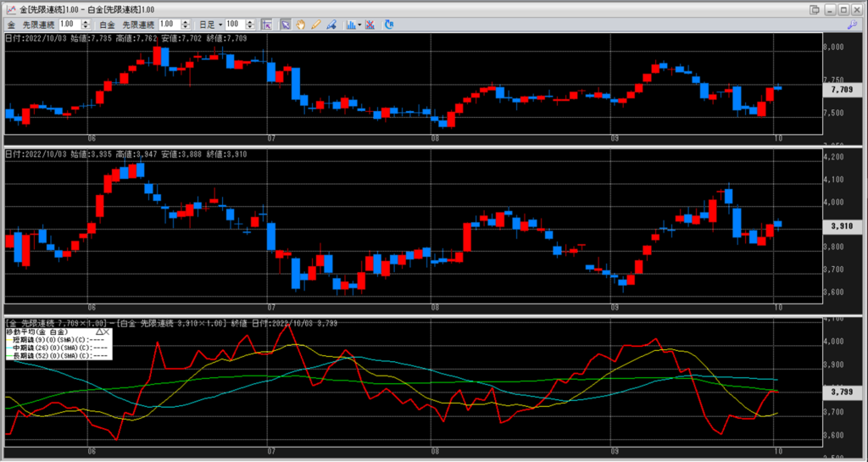Open the dropdown arrow beside chart indicator icon
This screenshot has height=462, width=868.
[360, 25]
